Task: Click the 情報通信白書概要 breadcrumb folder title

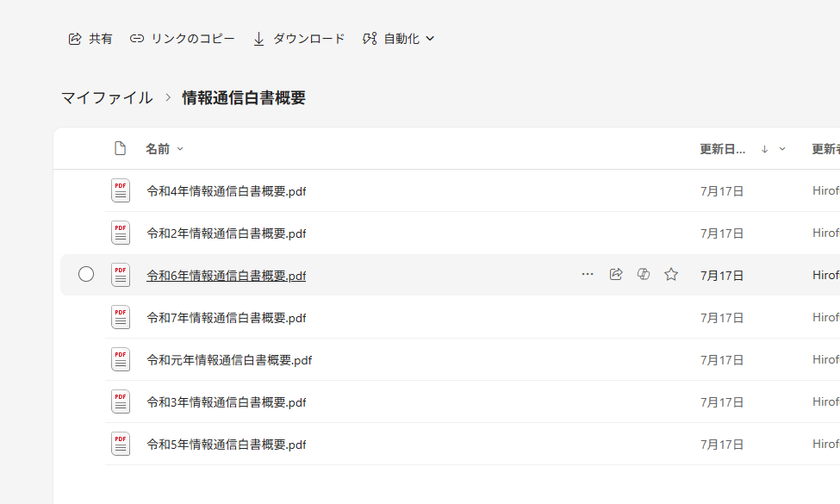Action: (x=244, y=98)
